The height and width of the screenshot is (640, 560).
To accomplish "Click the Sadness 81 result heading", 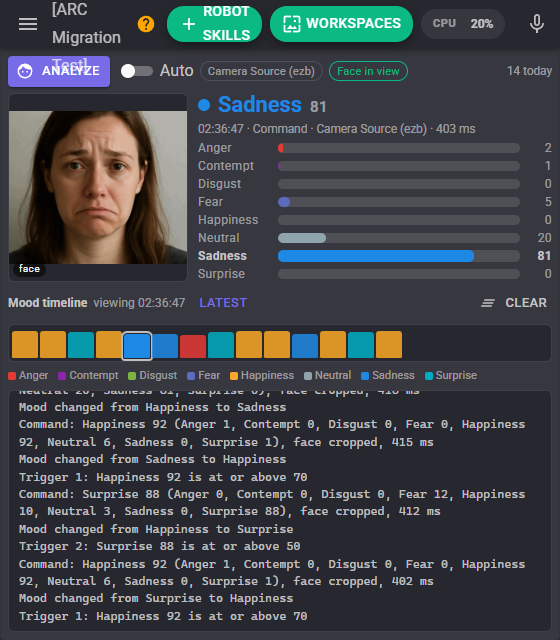I will (272, 105).
